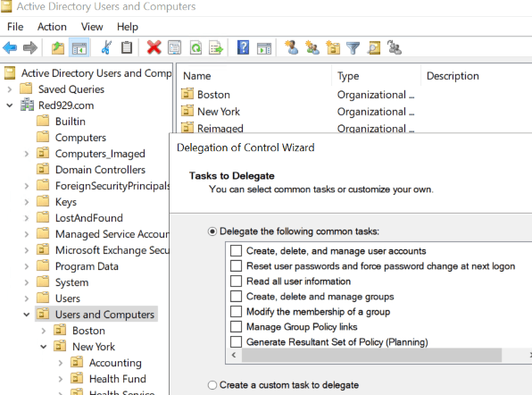Expand the Accounting OU under New York
Screen dimensions: 532x395
point(61,363)
